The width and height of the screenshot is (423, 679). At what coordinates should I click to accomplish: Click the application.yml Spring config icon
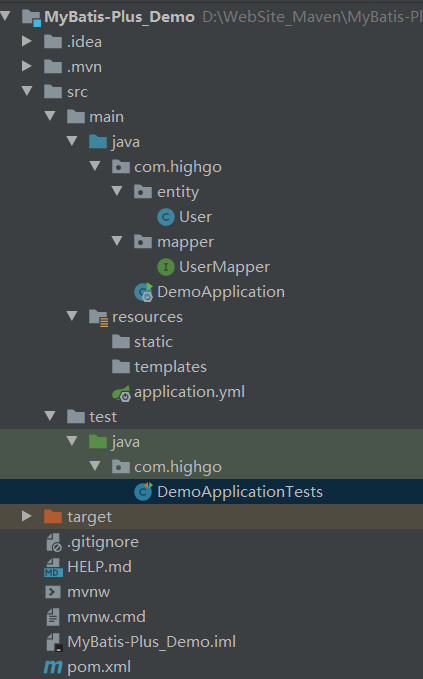(x=122, y=393)
